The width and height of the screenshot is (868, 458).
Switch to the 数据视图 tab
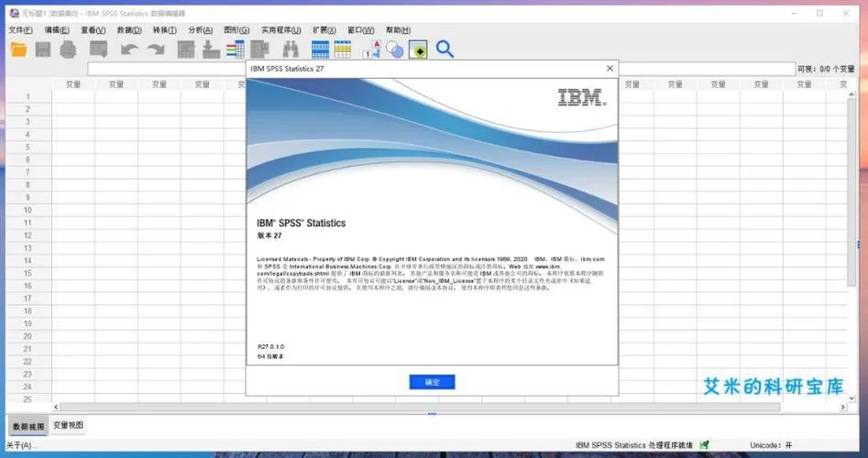coord(28,427)
